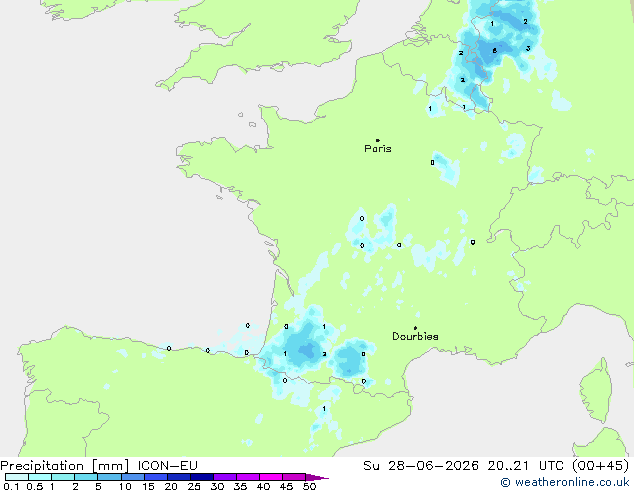This screenshot has height=490, width=634.
Task: Click the legend scale label 30
Action: click(x=217, y=486)
